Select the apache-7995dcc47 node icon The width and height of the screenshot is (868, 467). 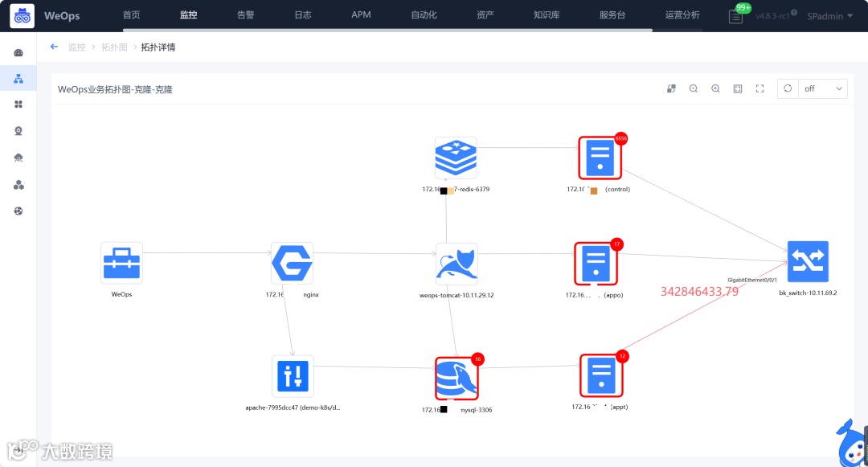pos(293,377)
